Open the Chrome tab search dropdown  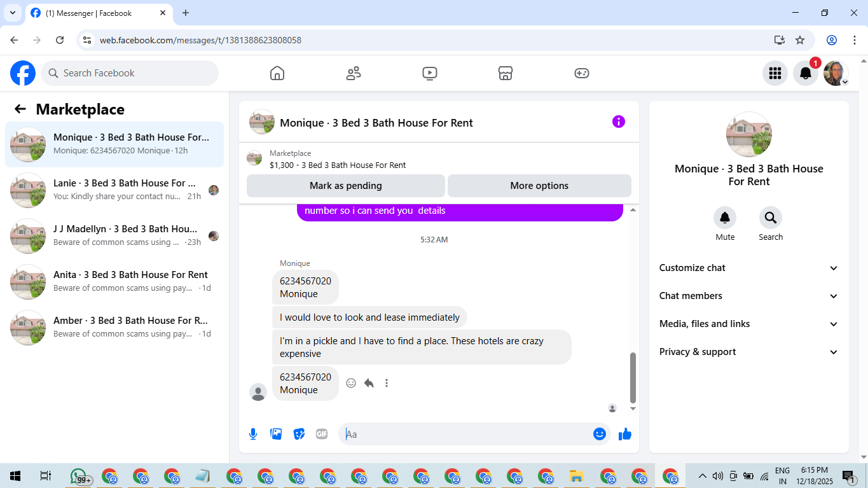pos(13,13)
